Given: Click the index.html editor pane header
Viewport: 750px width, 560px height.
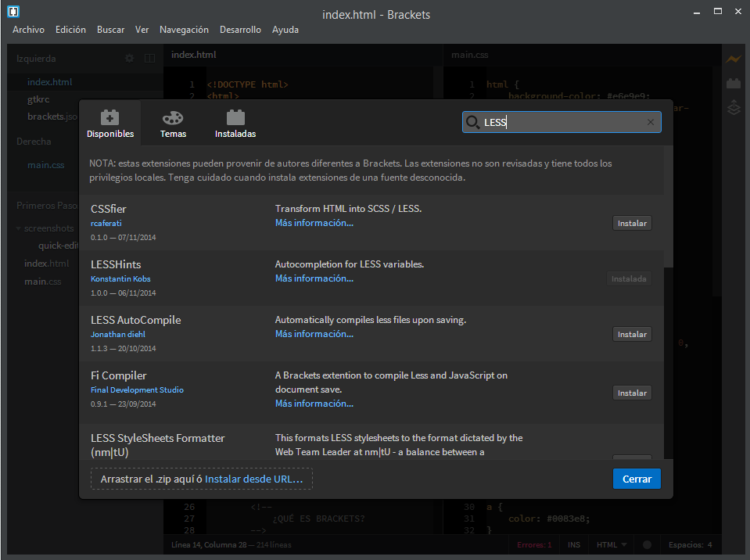Looking at the screenshot, I should (x=193, y=55).
